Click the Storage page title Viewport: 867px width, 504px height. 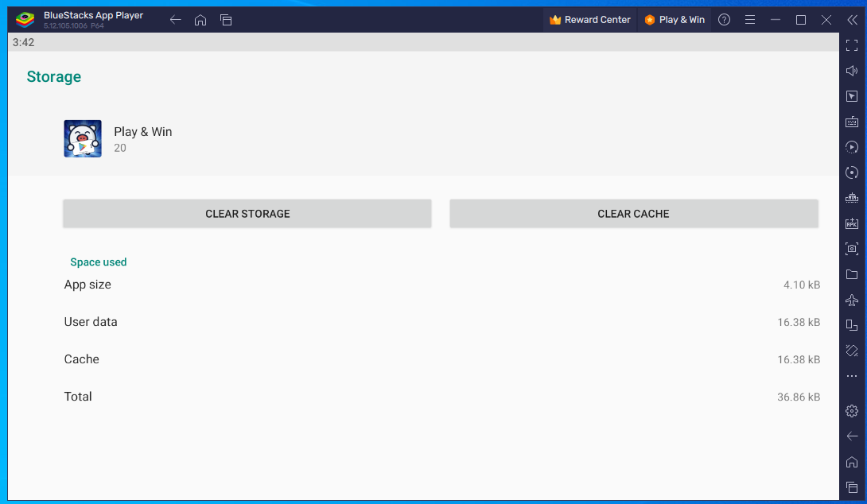pos(53,77)
